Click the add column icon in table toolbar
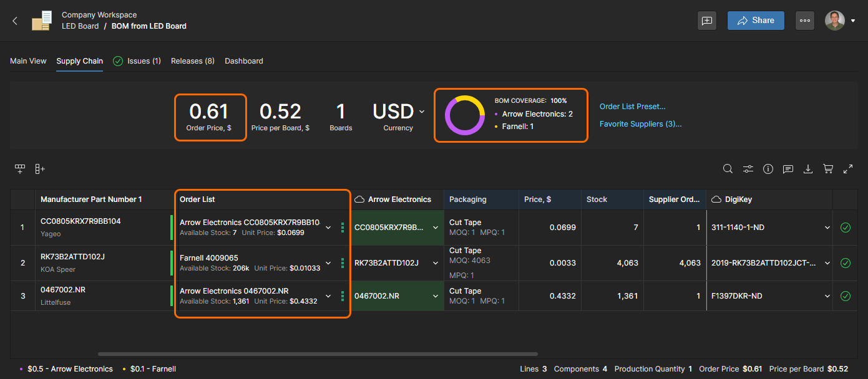The height and width of the screenshot is (379, 868). pyautogui.click(x=40, y=169)
